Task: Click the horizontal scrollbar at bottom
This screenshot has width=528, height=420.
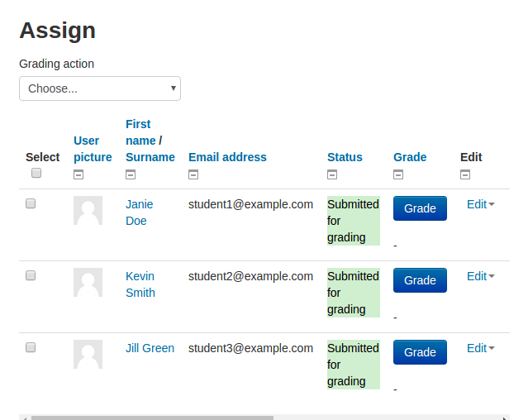Action: click(152, 418)
